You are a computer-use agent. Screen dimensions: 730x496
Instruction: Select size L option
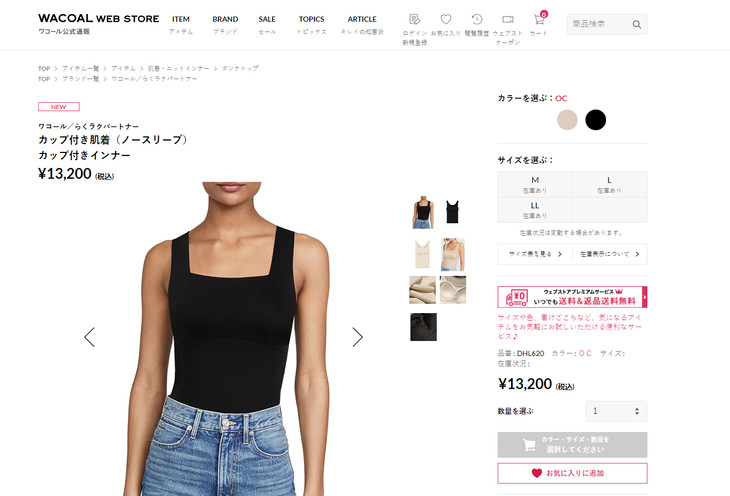609,184
